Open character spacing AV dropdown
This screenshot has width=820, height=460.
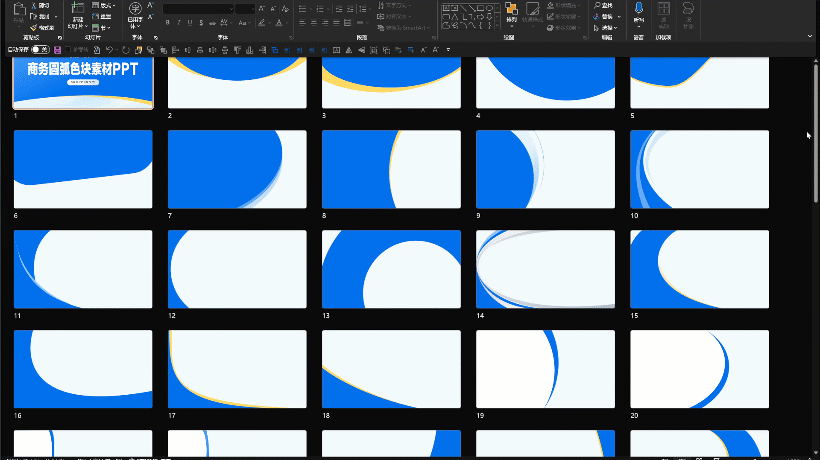click(225, 22)
